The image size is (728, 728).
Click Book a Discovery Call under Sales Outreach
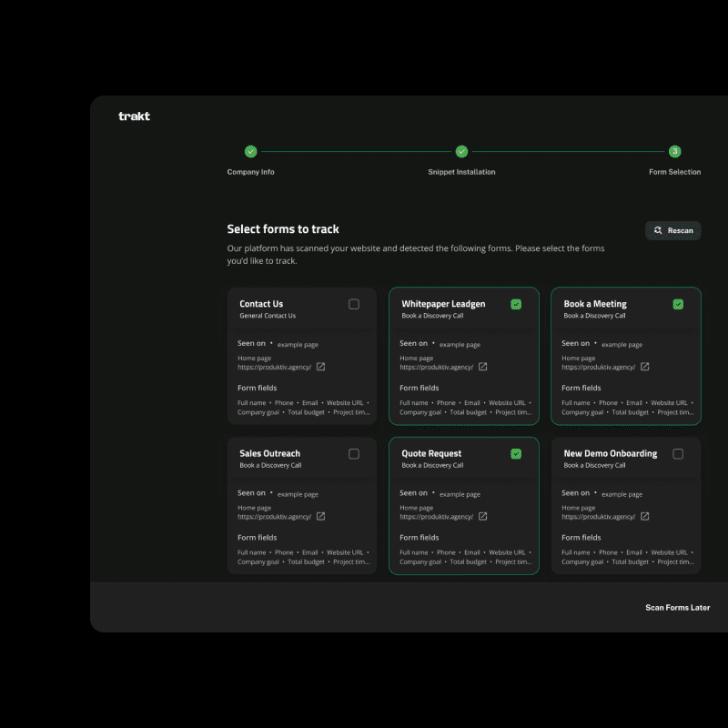pos(270,465)
